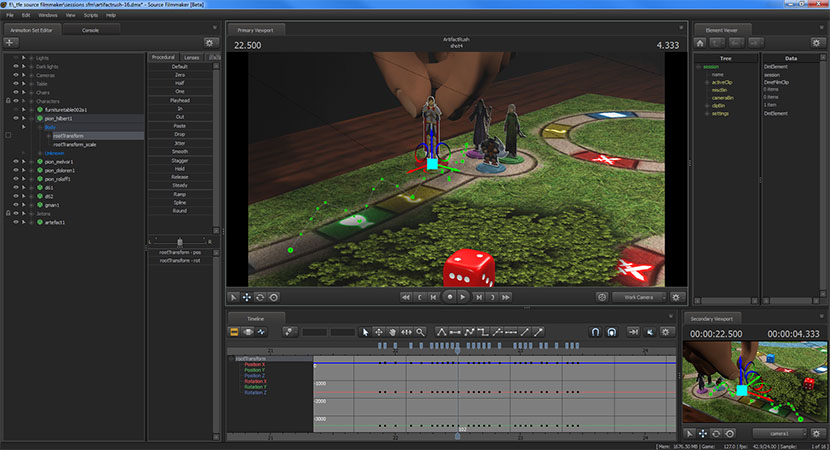Apply the Smooth procedural preset
The width and height of the screenshot is (830, 450).
(x=180, y=151)
